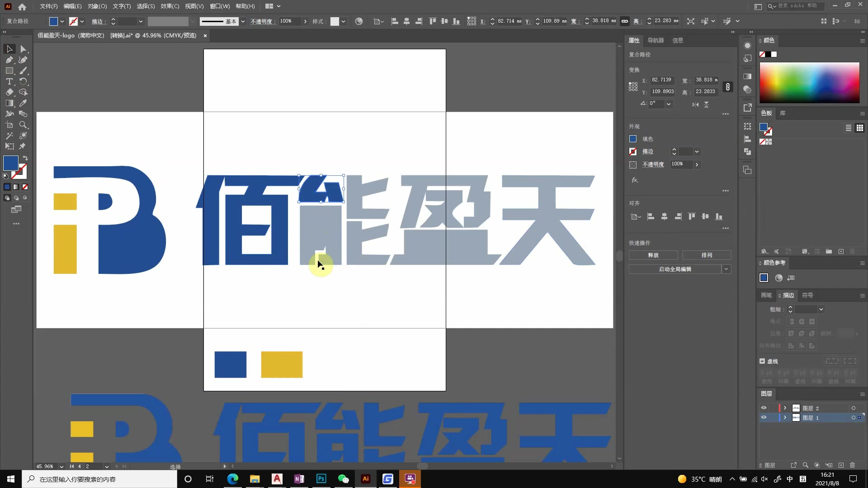Toggle the width-height link constraint in 变换
Viewport: 868px width, 488px height.
[728, 86]
